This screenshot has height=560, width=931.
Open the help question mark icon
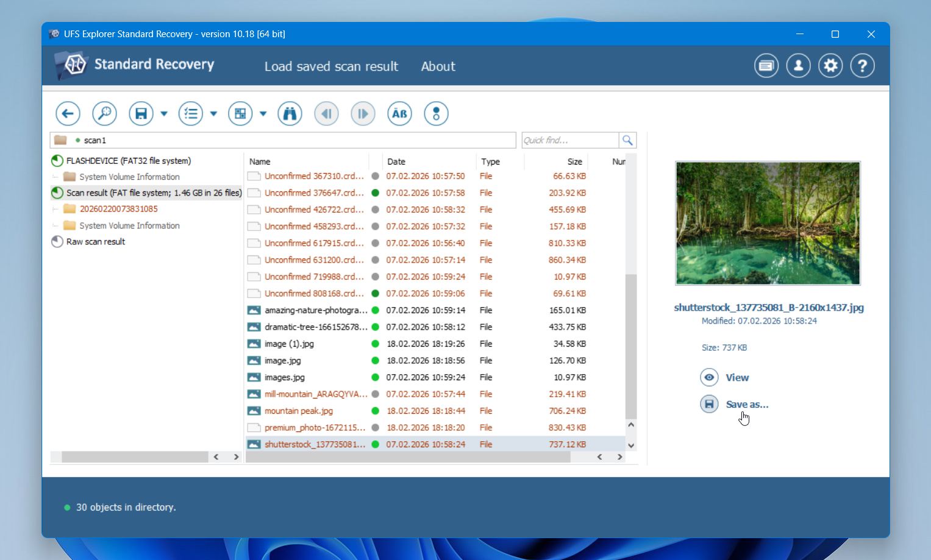point(862,66)
